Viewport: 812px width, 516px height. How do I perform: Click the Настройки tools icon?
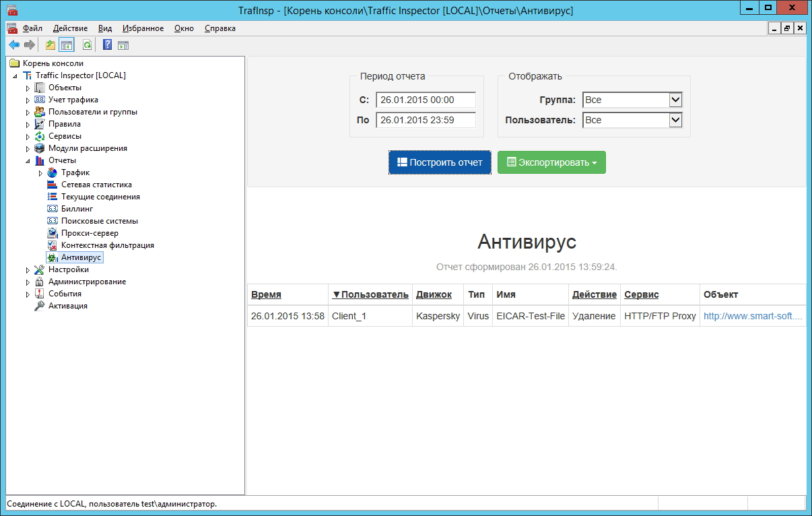click(40, 269)
